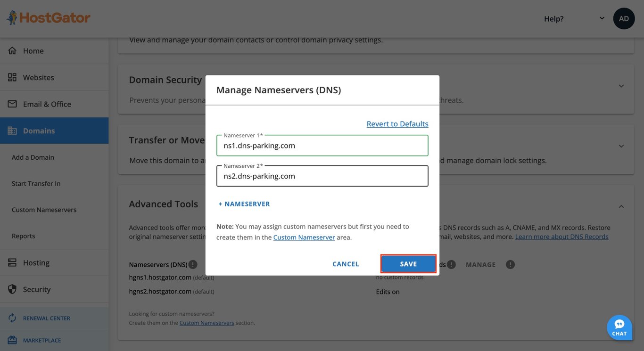Open the CHAT support widget
The width and height of the screenshot is (644, 351).
pos(619,325)
